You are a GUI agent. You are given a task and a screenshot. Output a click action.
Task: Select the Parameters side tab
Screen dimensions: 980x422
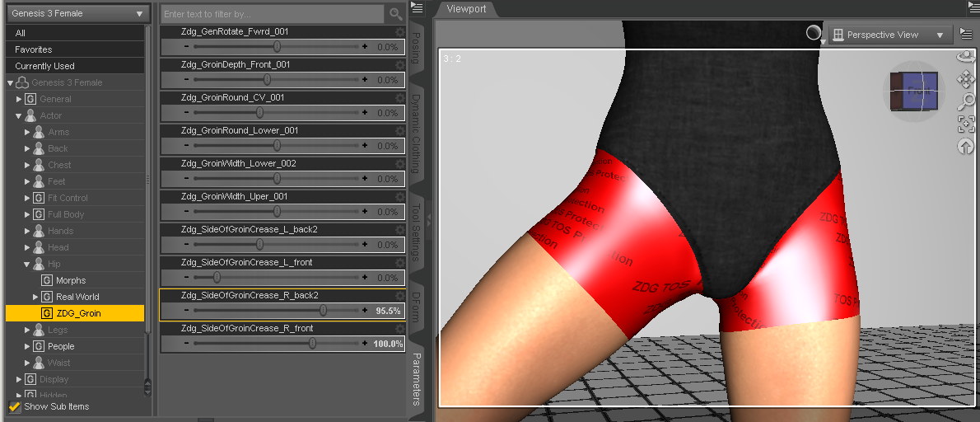coord(416,379)
